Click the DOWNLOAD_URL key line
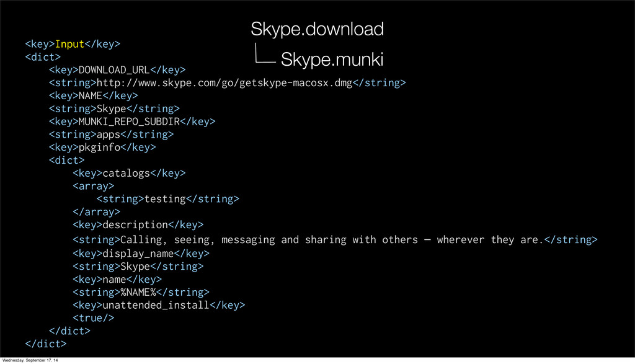Viewport: 635px width, 364px height. click(x=117, y=70)
